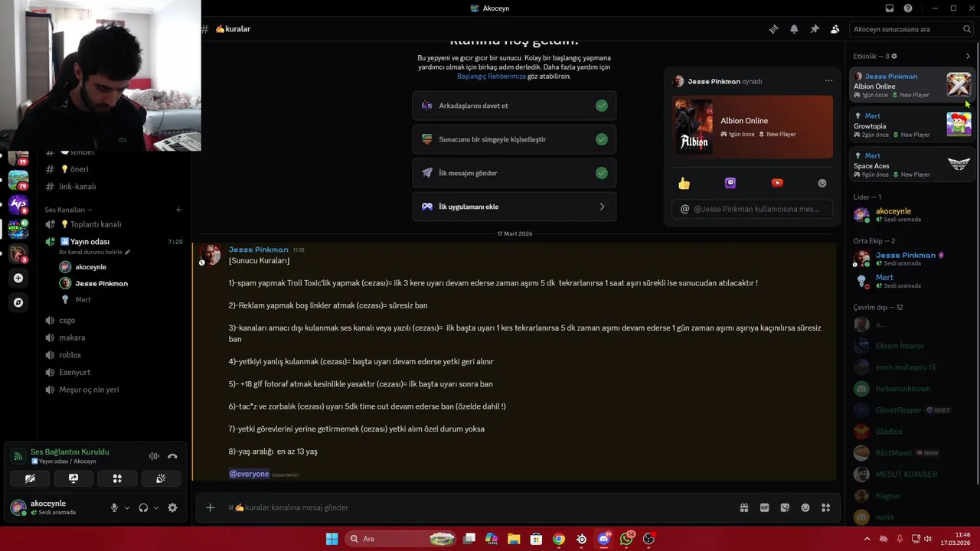Turn on camera in voice panel
Viewport: 980px width, 551px height.
pos(30,478)
